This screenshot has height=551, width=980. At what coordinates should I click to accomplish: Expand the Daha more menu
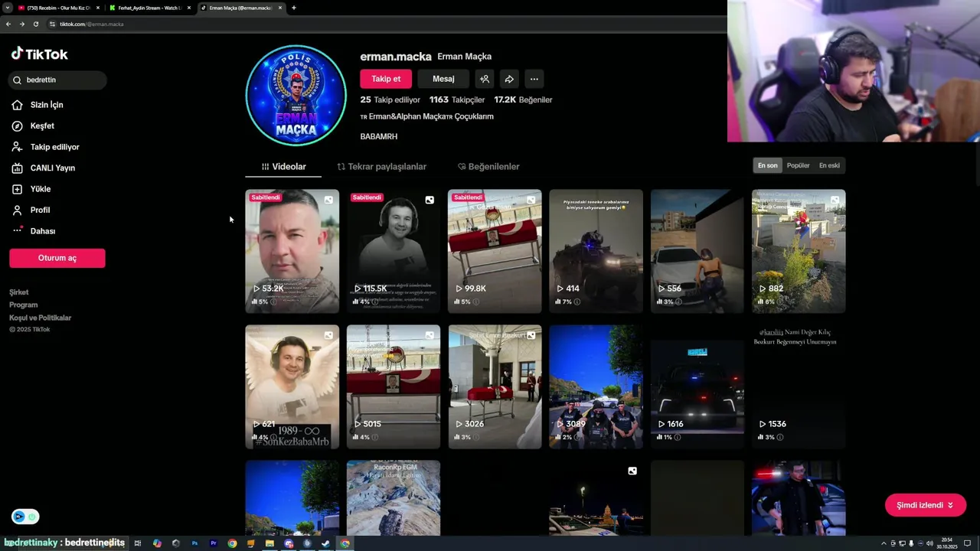coord(42,231)
